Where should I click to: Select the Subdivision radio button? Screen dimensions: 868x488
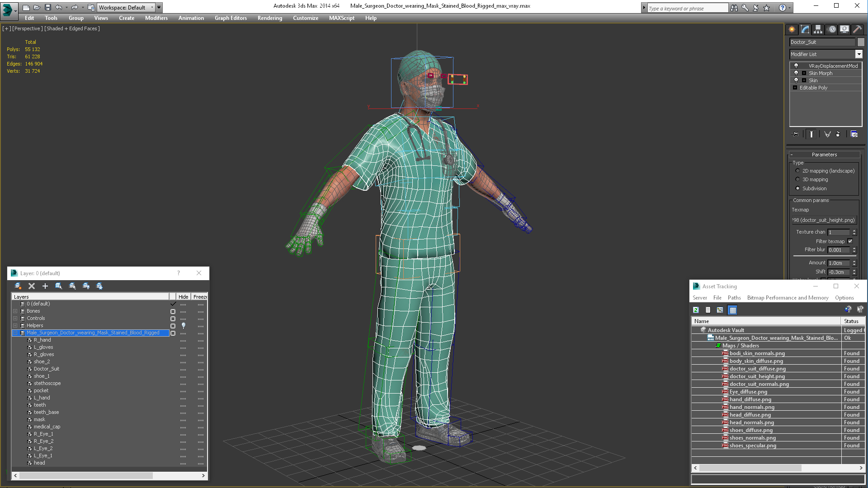pos(797,188)
